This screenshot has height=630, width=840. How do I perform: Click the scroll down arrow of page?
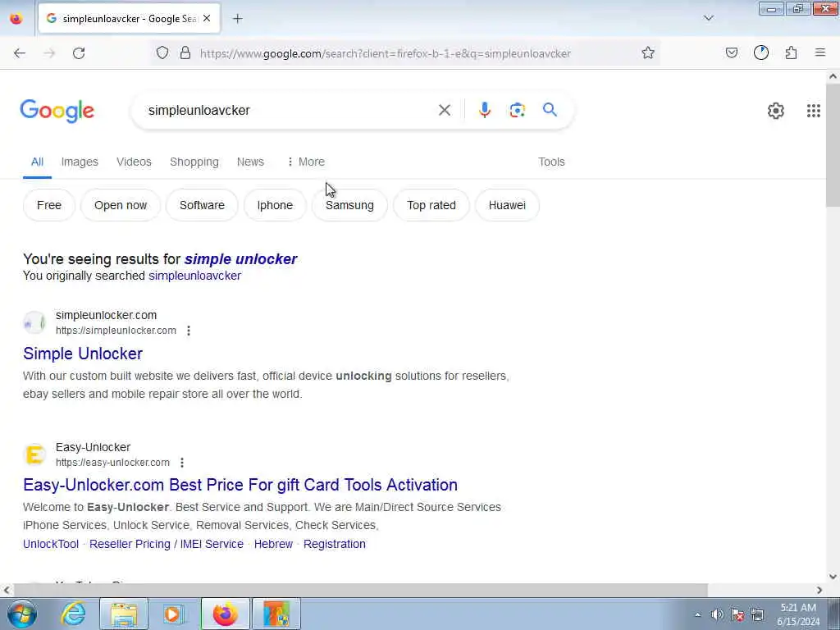point(833,577)
